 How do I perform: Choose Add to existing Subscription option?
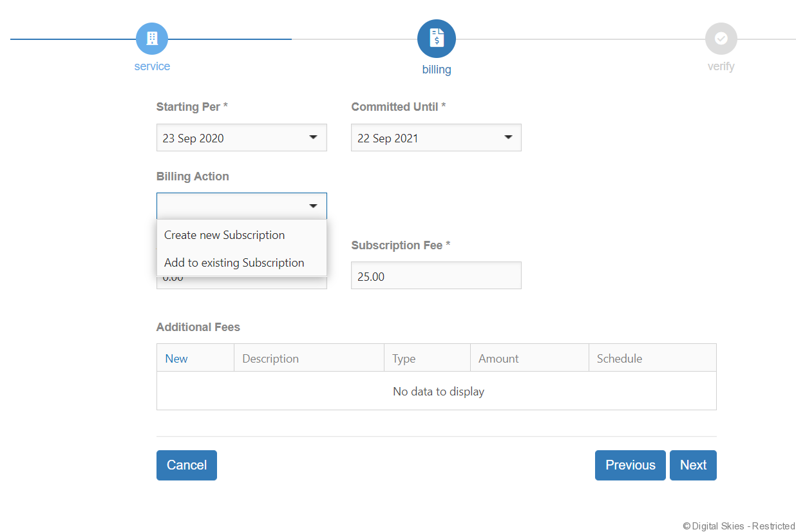[234, 263]
